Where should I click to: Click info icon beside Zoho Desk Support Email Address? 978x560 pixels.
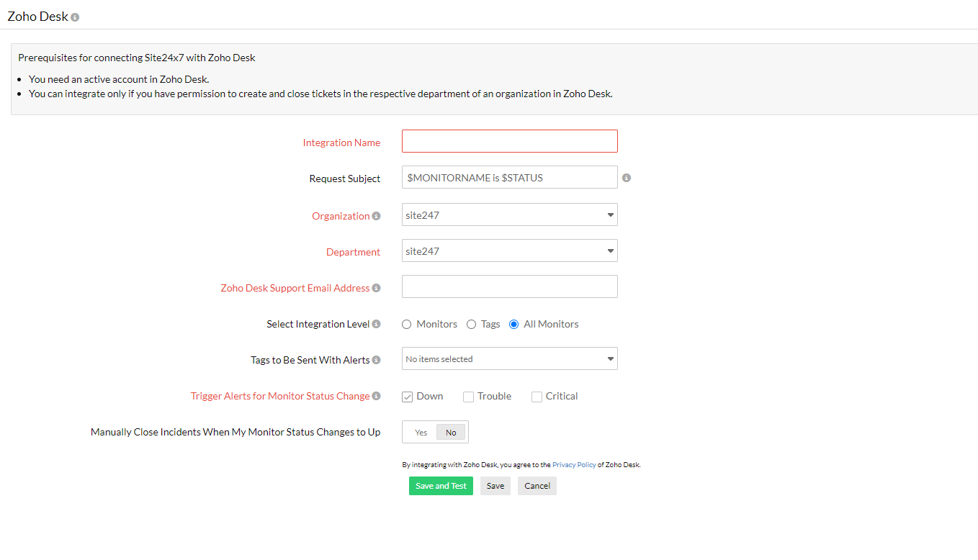click(376, 288)
